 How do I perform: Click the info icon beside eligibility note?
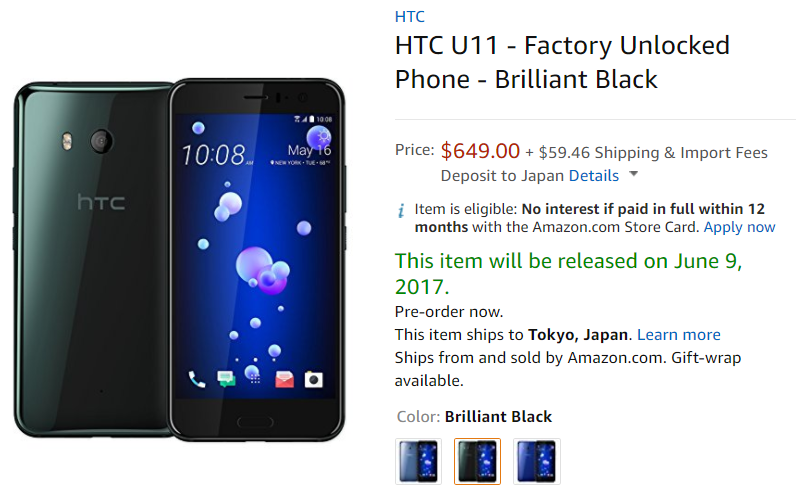click(401, 210)
